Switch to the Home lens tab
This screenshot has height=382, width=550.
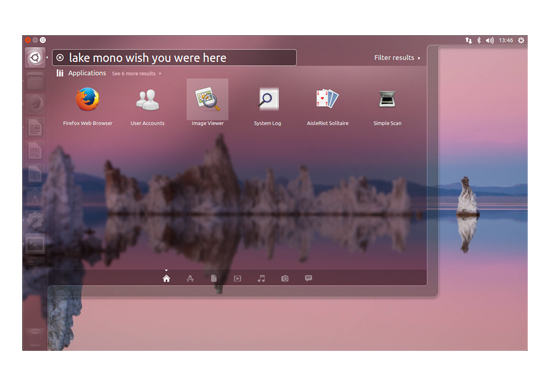tap(166, 278)
